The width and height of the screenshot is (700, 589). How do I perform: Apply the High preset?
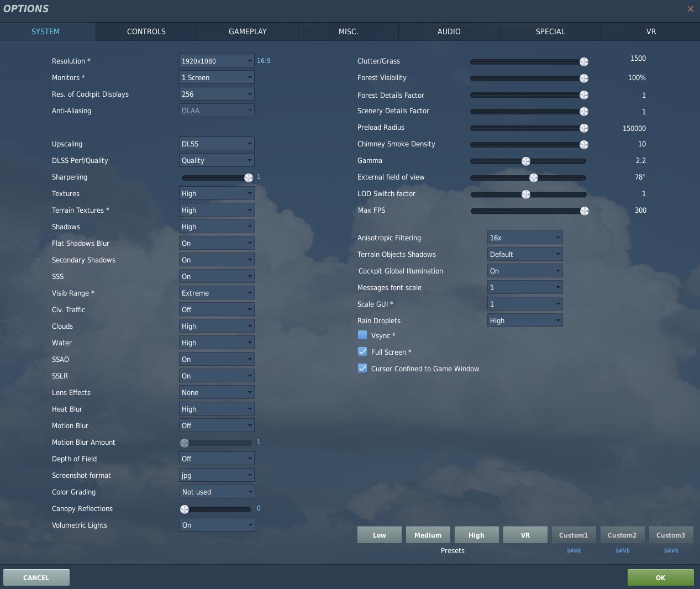click(x=476, y=535)
